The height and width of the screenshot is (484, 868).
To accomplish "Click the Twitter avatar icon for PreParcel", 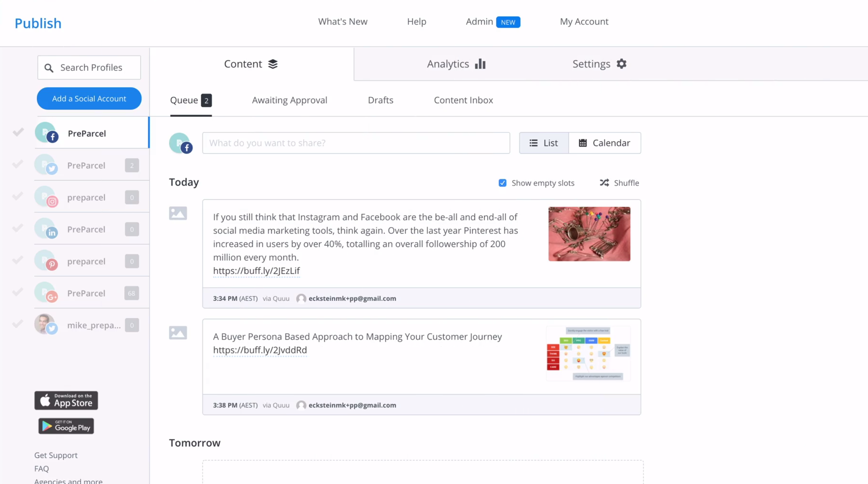I will tap(46, 165).
